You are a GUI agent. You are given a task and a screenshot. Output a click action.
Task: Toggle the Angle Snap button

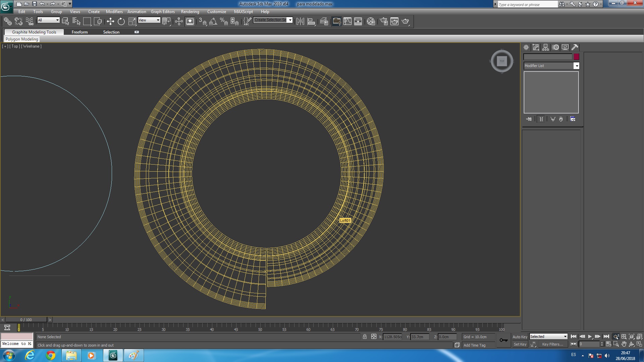213,21
